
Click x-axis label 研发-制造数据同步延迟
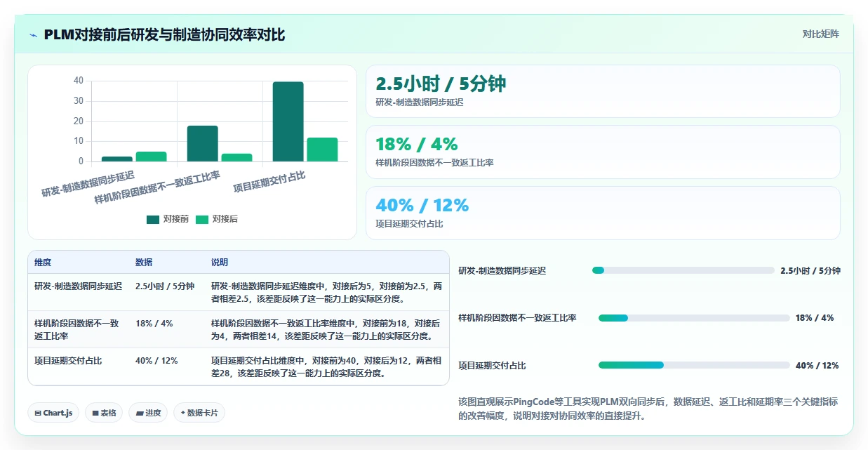click(88, 183)
